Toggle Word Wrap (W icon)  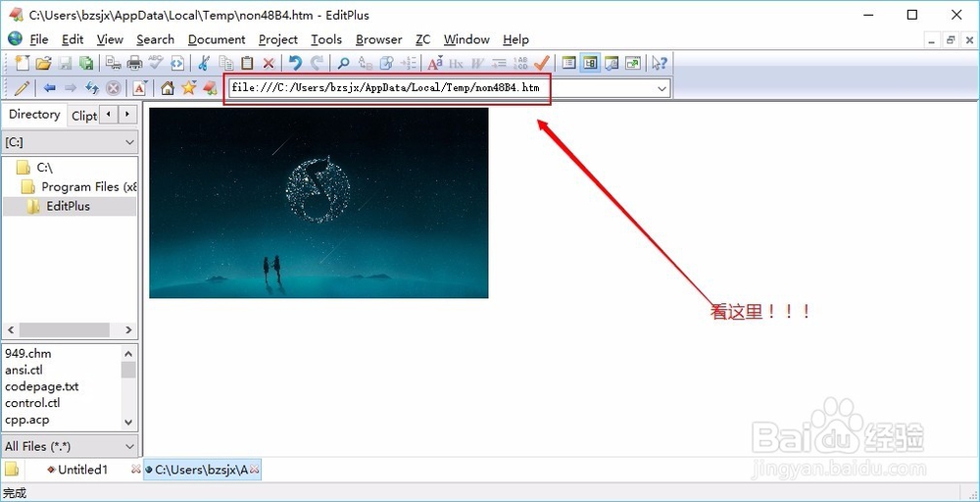tap(477, 63)
